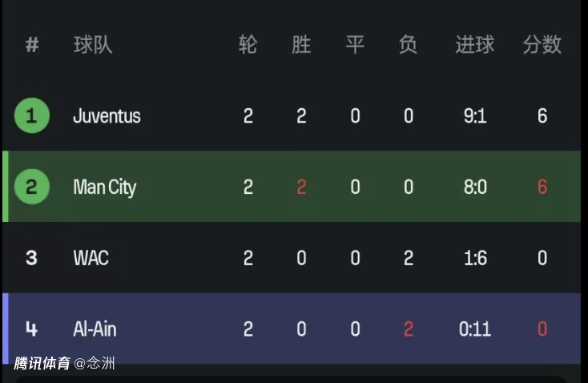Open the Juventus team link
This screenshot has height=383, width=588.
pyautogui.click(x=107, y=115)
